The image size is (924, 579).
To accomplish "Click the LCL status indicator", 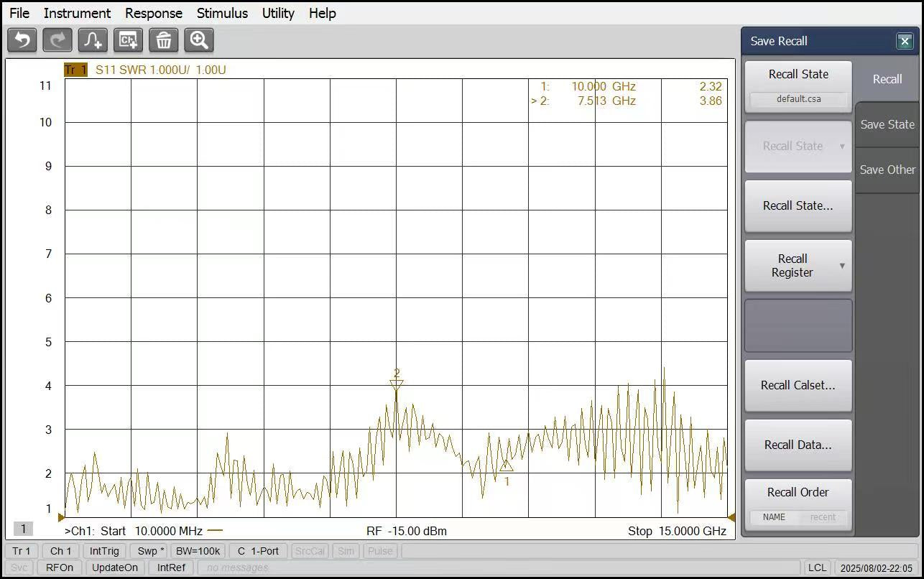I will pyautogui.click(x=817, y=568).
